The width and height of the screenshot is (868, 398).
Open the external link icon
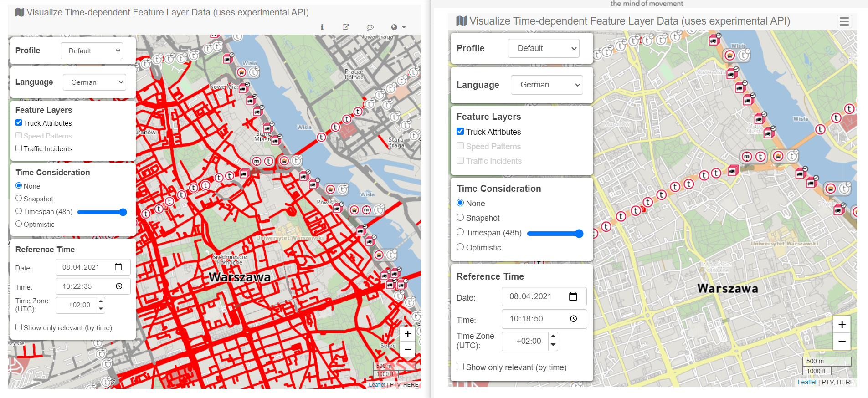pos(346,27)
